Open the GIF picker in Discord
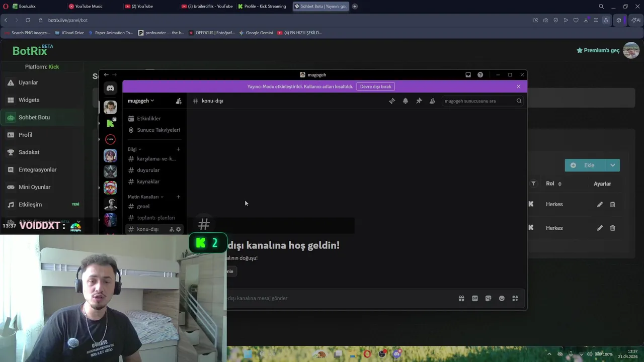 475,298
